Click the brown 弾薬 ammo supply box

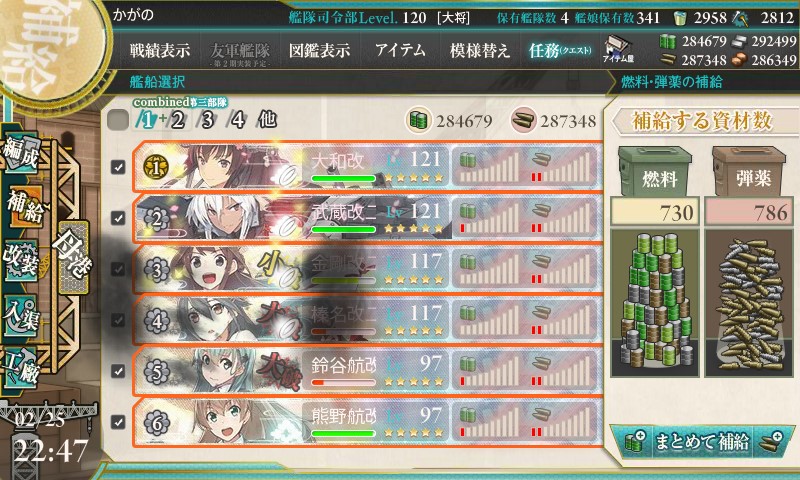749,172
